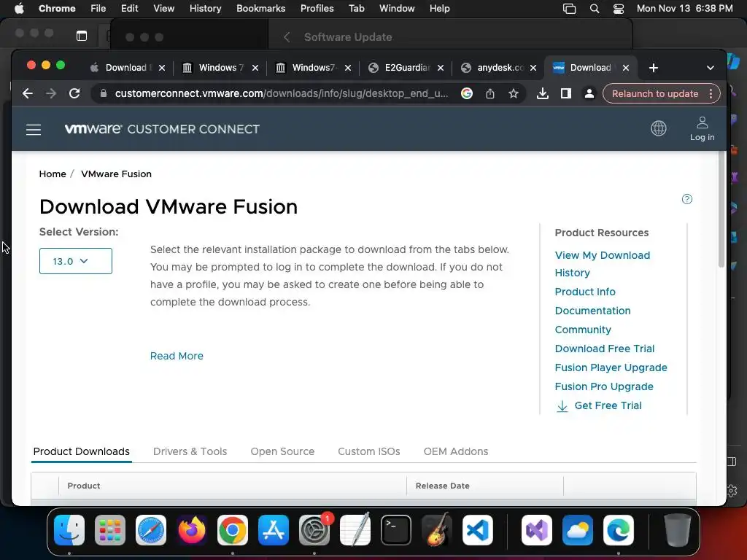
Task: Click the Software Update back chevron behind
Action: pyautogui.click(x=286, y=37)
